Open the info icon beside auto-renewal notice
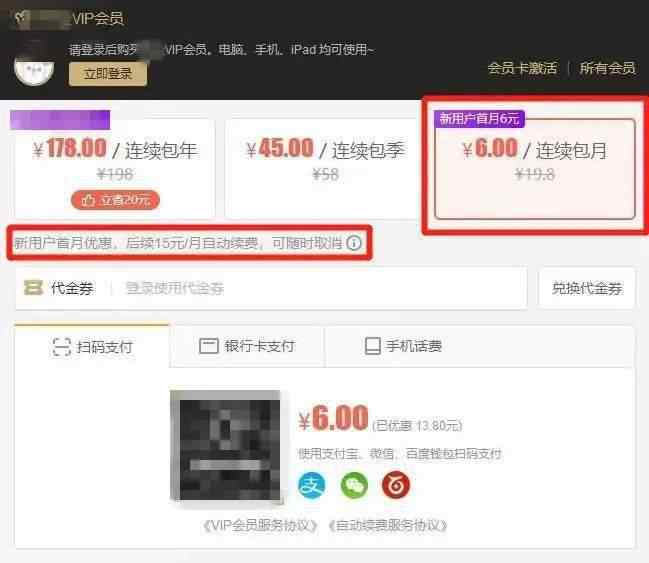Viewport: 649px width, 563px height. (354, 243)
